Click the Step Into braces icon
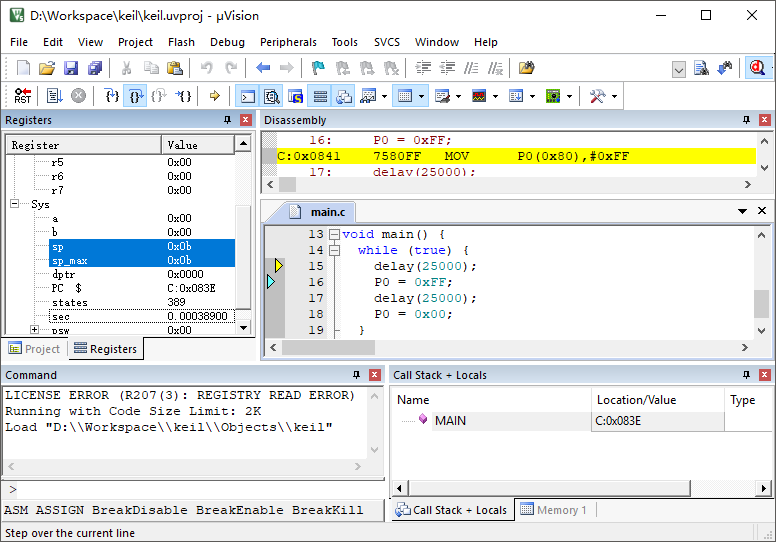The width and height of the screenshot is (776, 542). [x=112, y=96]
